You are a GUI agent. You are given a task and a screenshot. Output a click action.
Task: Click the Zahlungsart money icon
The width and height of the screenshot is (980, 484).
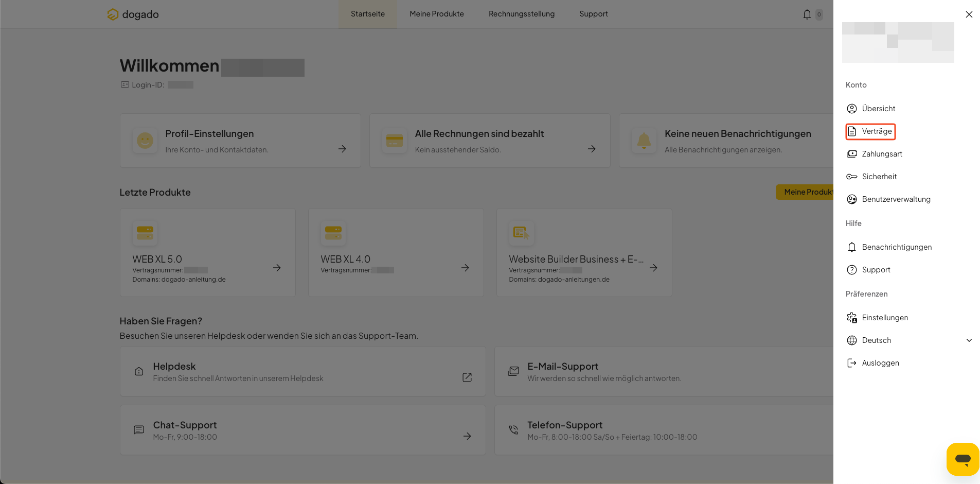coord(852,154)
